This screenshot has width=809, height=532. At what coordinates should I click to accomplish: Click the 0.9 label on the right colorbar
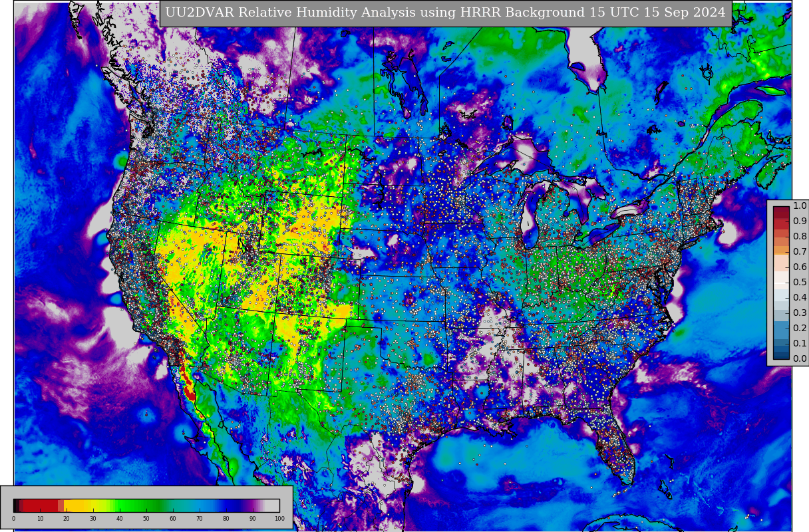point(800,221)
